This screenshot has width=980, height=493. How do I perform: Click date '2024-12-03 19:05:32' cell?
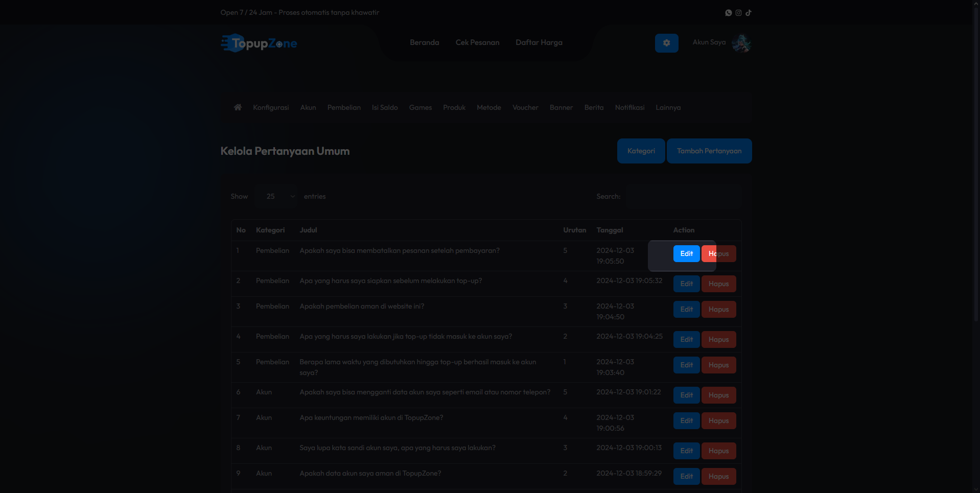629,280
